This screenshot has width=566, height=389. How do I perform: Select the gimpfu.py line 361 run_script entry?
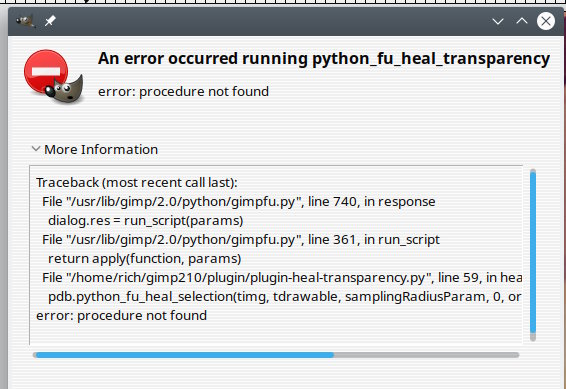coord(241,240)
